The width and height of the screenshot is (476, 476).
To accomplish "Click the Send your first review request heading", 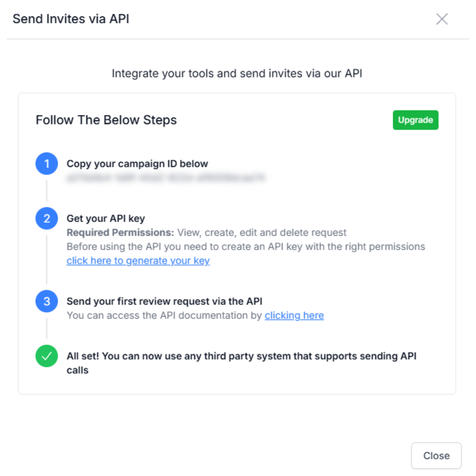I will 164,301.
